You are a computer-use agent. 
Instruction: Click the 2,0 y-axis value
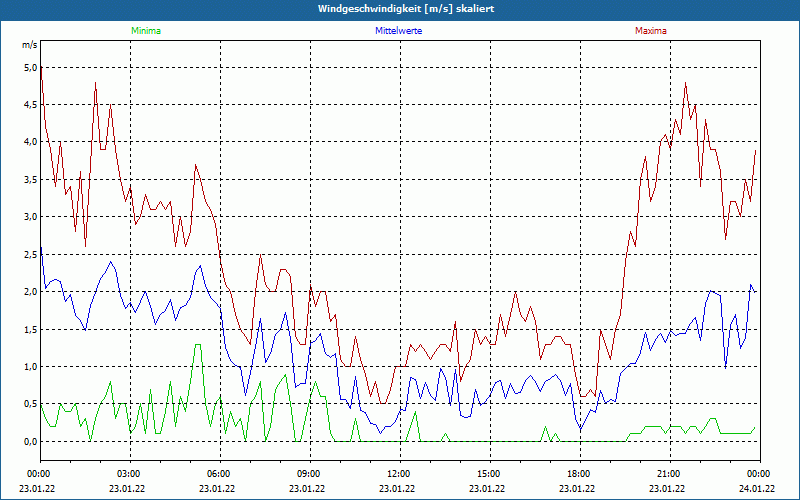click(30, 292)
